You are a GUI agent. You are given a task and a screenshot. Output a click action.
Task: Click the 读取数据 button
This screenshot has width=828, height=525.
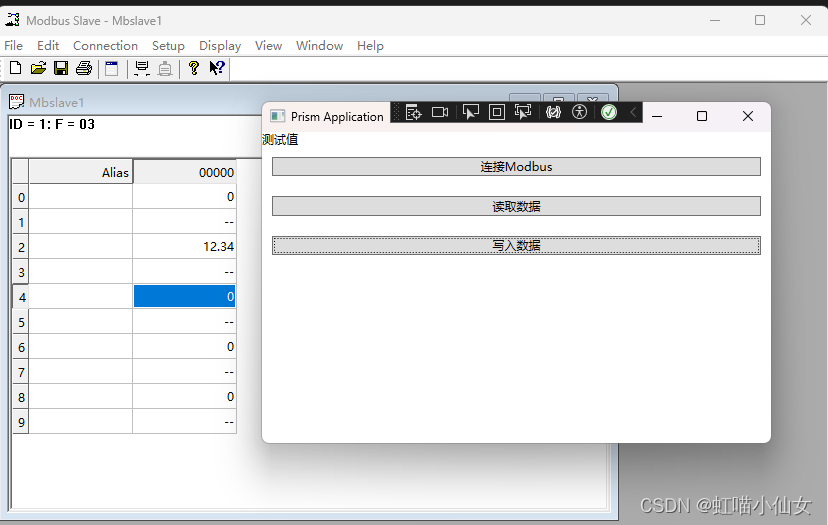click(x=516, y=206)
